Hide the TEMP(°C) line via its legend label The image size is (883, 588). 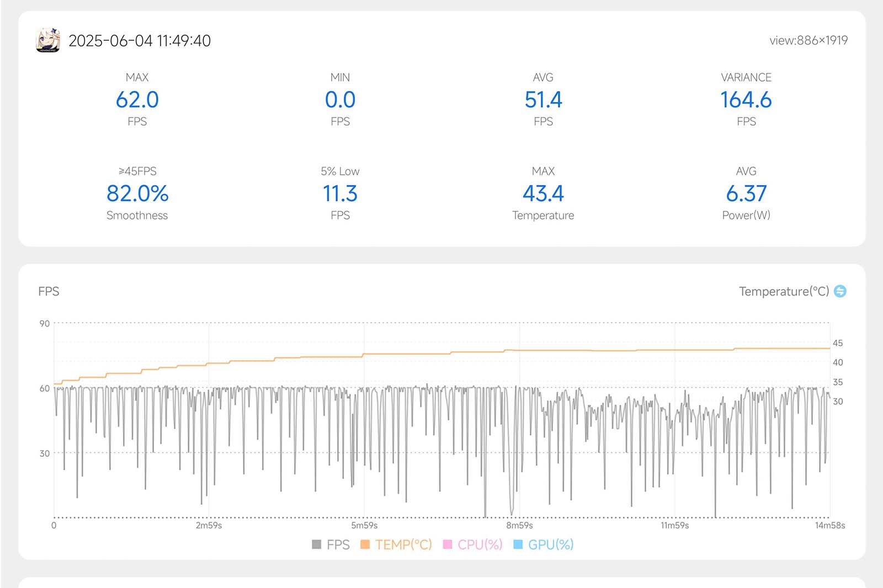[403, 544]
